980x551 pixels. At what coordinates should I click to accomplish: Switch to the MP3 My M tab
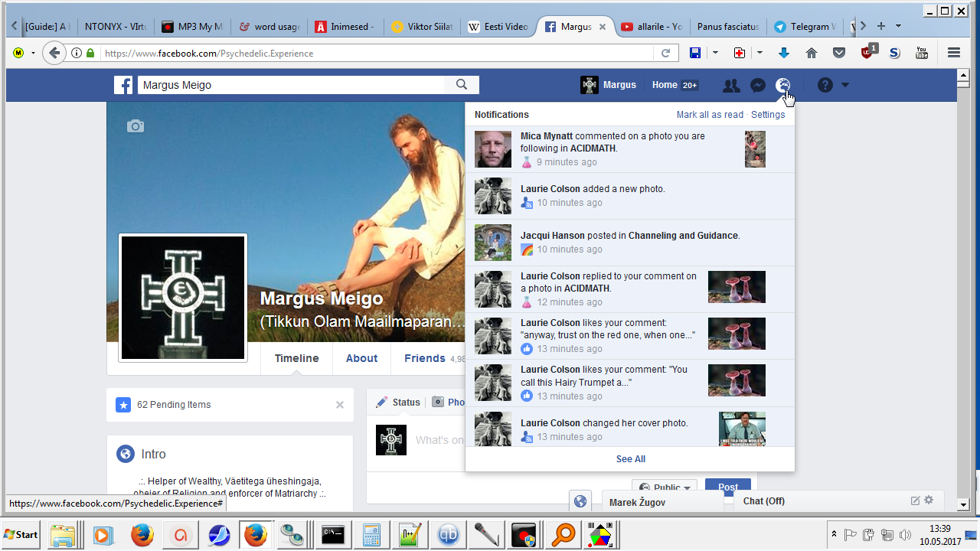[x=193, y=26]
